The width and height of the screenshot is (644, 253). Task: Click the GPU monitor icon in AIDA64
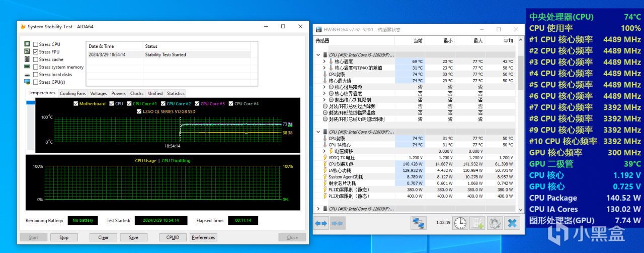coord(27,82)
